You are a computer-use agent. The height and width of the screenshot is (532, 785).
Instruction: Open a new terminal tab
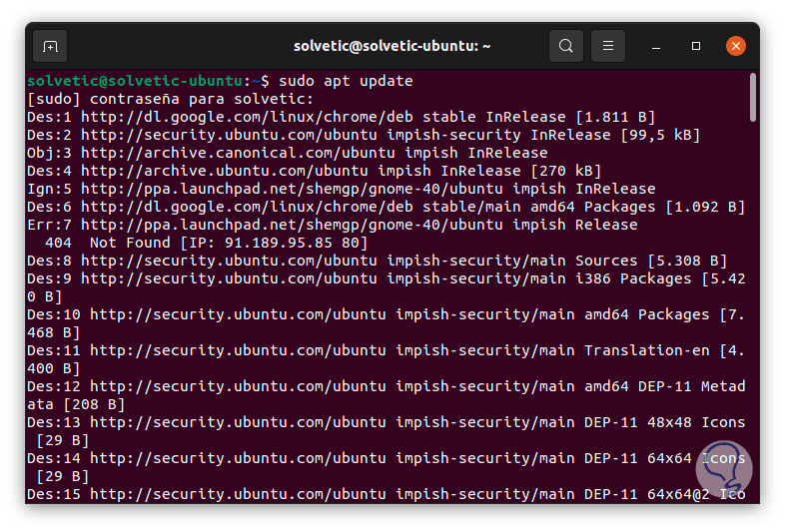(x=50, y=46)
